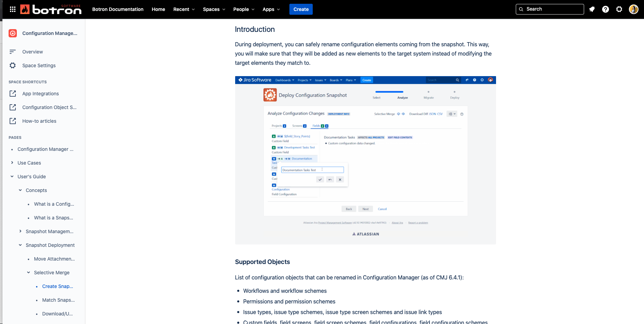Open the 'What is a Config...' page
This screenshot has height=324, width=644.
[x=54, y=204]
